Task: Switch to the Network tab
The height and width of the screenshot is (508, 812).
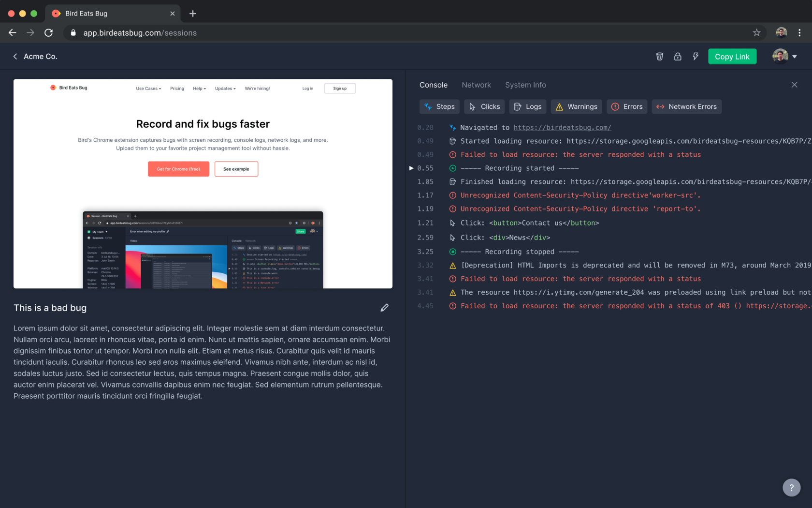Action: click(476, 85)
